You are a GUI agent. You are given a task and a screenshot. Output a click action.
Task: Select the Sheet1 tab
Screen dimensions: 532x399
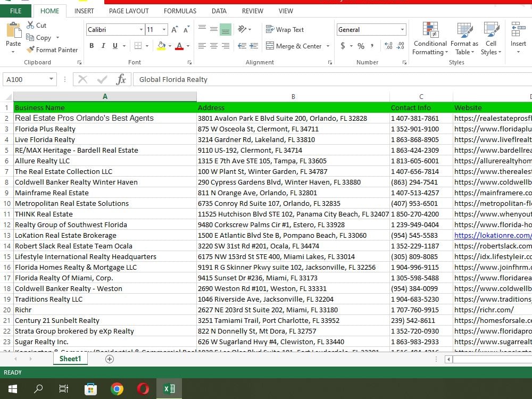[70, 359]
